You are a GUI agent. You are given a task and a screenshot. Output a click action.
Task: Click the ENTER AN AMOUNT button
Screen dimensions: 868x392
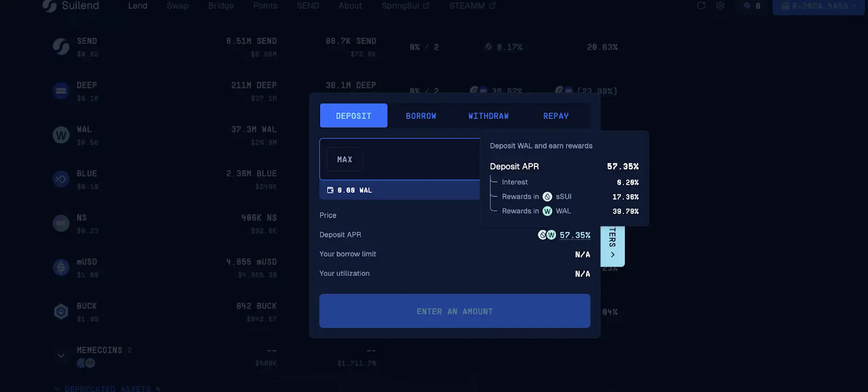455,311
